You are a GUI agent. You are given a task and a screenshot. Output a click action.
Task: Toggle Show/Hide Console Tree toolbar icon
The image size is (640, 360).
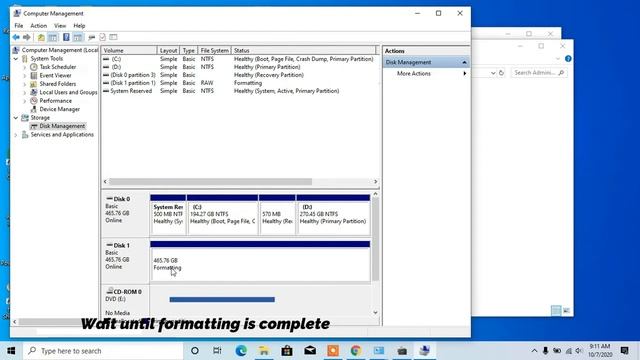pos(53,37)
